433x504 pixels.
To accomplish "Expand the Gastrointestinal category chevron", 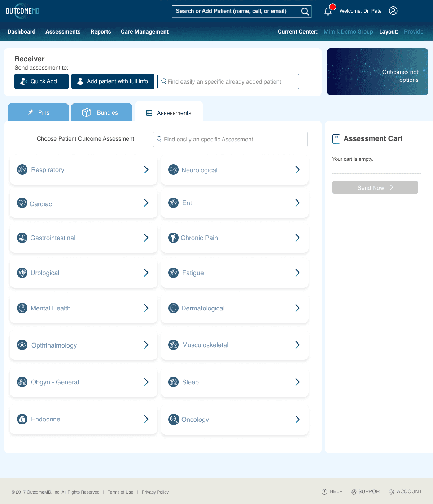I will [x=146, y=238].
